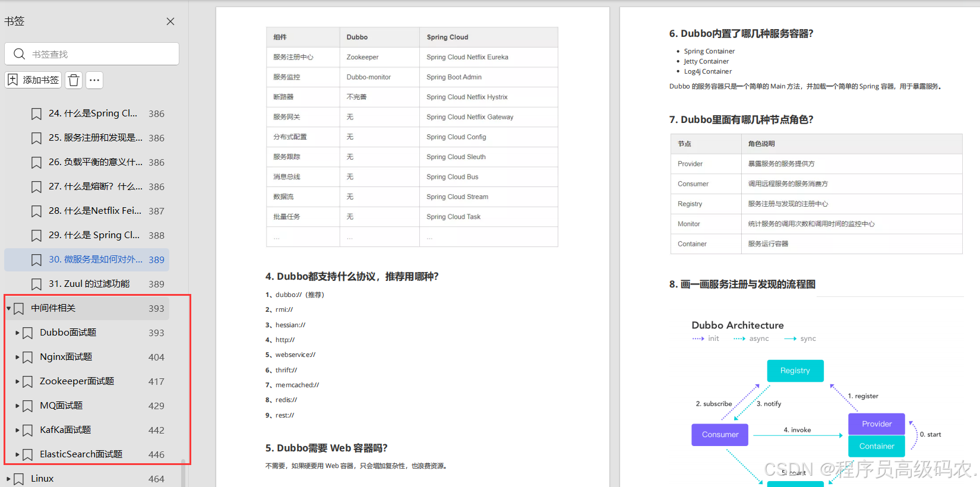Click bookmark icon of 31. Zuul 的过滤功能
Image resolution: width=980 pixels, height=487 pixels.
pyautogui.click(x=36, y=284)
